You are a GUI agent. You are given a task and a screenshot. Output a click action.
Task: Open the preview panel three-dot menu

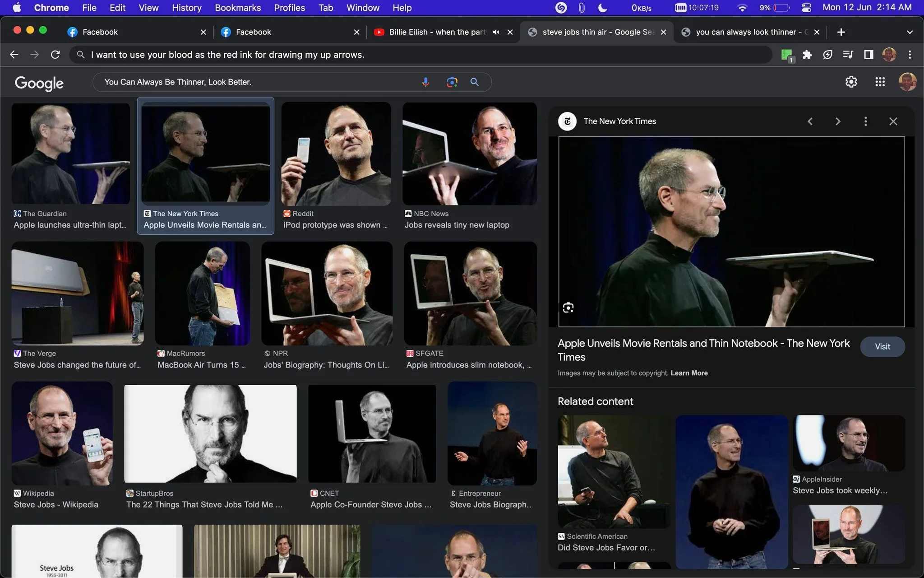(865, 121)
